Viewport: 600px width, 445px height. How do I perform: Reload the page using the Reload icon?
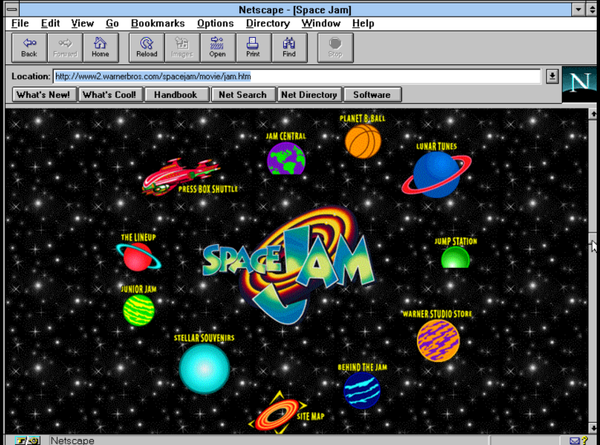[147, 47]
